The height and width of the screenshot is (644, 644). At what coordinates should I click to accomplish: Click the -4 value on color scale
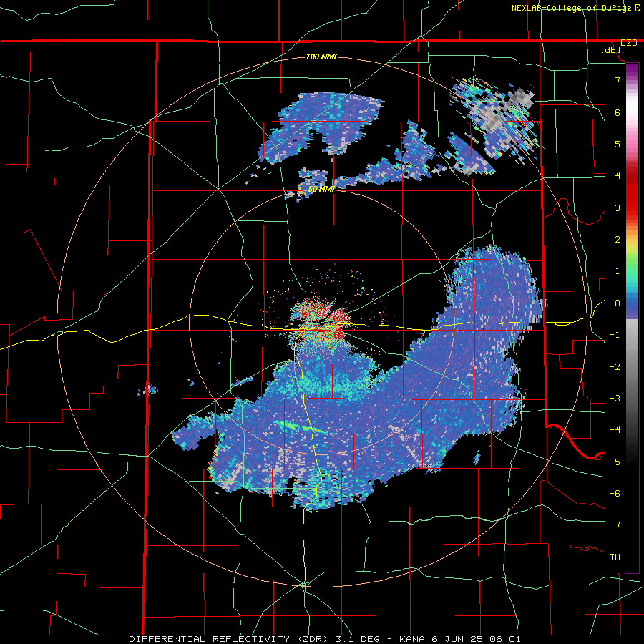tap(615, 430)
